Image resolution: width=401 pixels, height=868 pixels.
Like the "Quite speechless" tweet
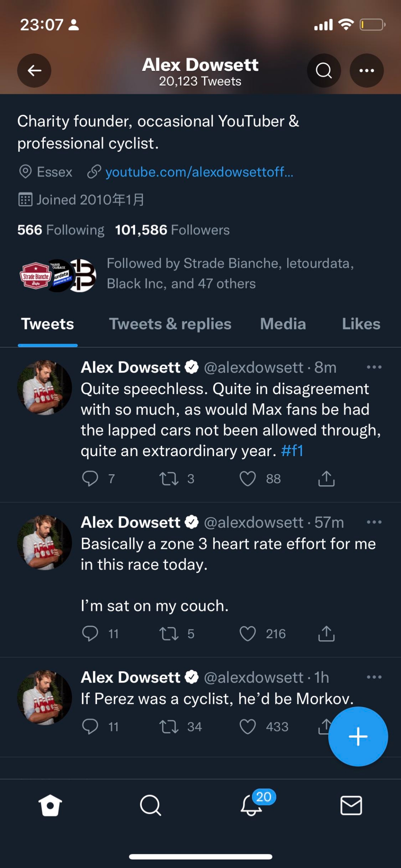click(248, 479)
